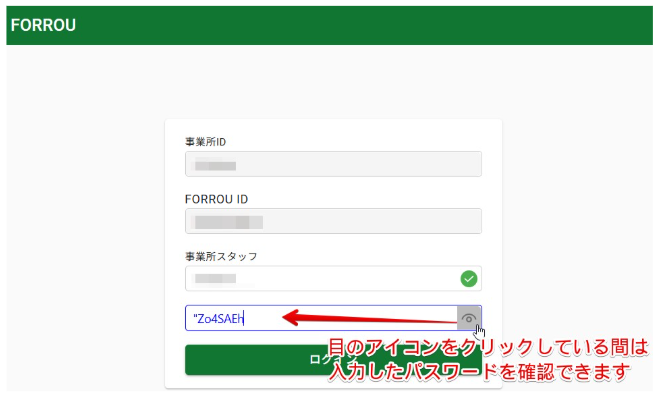Click the FORROU ID label text

(x=216, y=199)
